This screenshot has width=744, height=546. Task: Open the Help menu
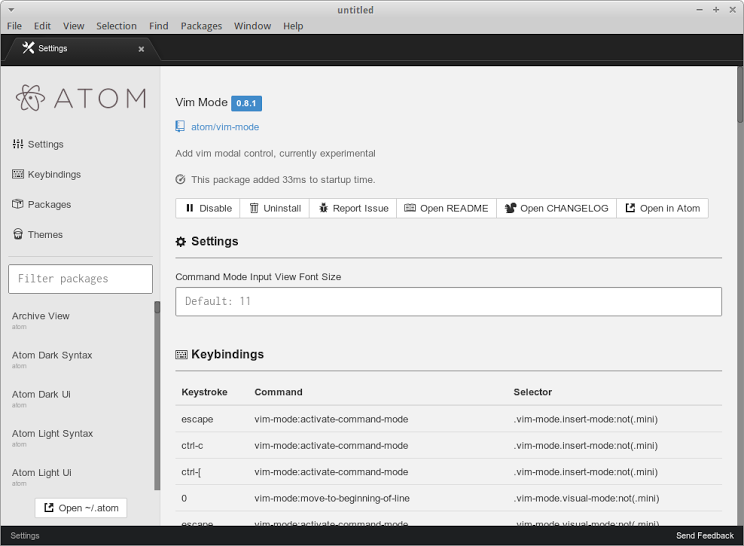(293, 26)
